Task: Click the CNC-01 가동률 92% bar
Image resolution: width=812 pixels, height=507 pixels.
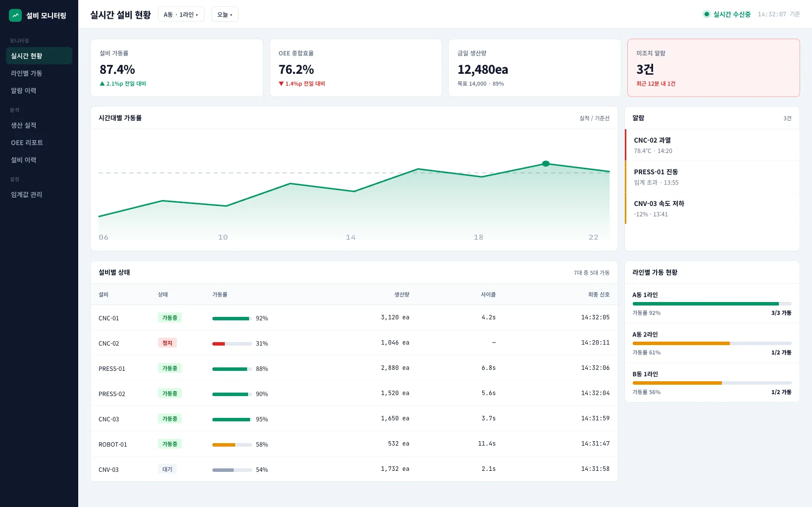Action: point(232,318)
